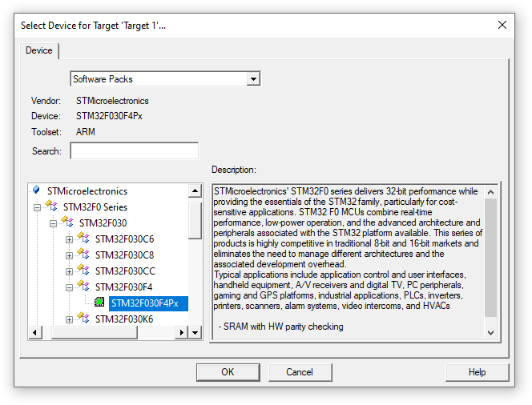Click the device tree scroll up arrow
Screen dimensions: 532x405
pos(195,190)
